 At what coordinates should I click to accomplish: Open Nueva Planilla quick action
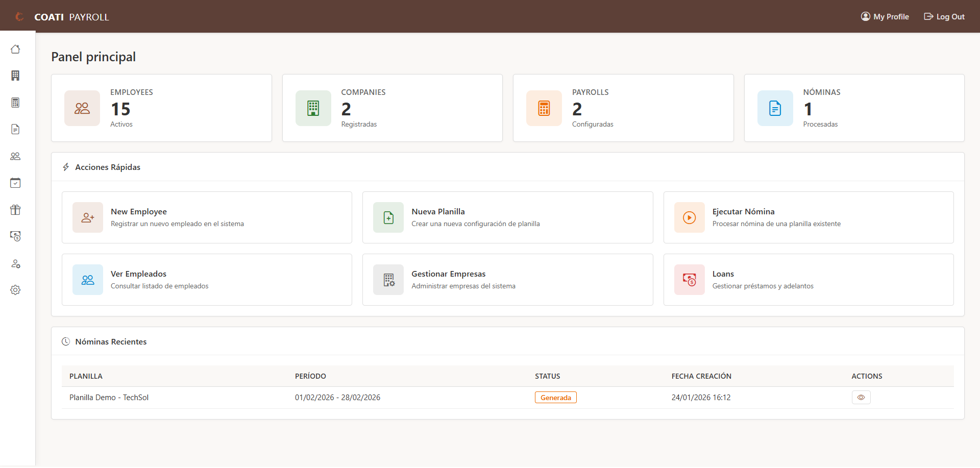507,217
